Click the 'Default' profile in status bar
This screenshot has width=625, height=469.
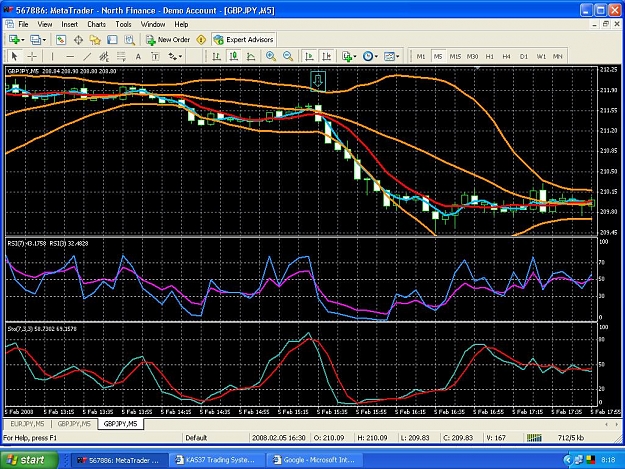(196, 438)
